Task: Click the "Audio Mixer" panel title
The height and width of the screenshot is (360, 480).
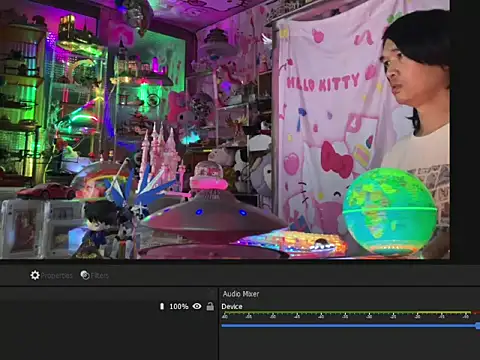Action: pyautogui.click(x=241, y=294)
